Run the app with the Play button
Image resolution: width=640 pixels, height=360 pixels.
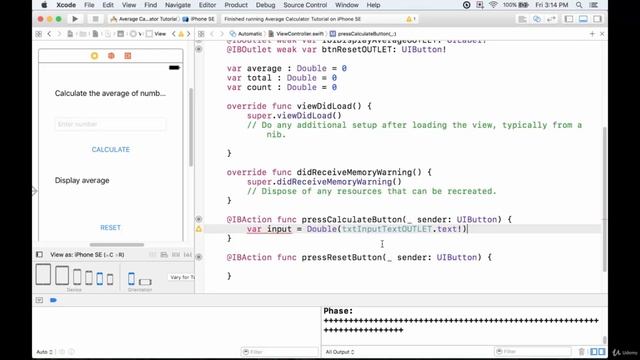[x=75, y=19]
